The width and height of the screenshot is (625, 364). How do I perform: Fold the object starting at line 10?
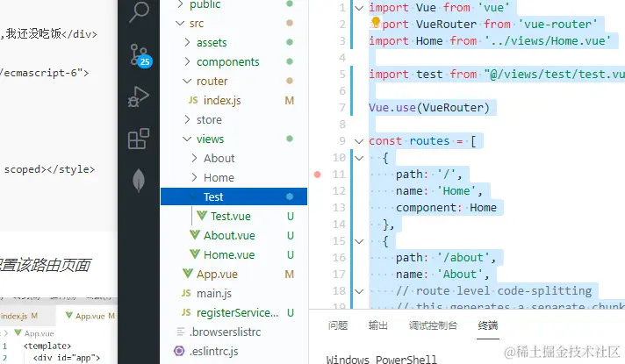click(x=359, y=158)
